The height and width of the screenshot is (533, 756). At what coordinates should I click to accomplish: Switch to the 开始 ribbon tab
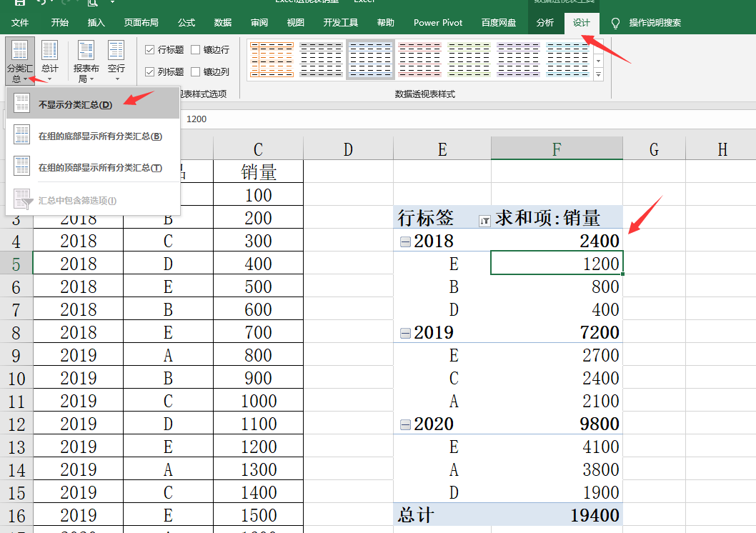pos(60,23)
